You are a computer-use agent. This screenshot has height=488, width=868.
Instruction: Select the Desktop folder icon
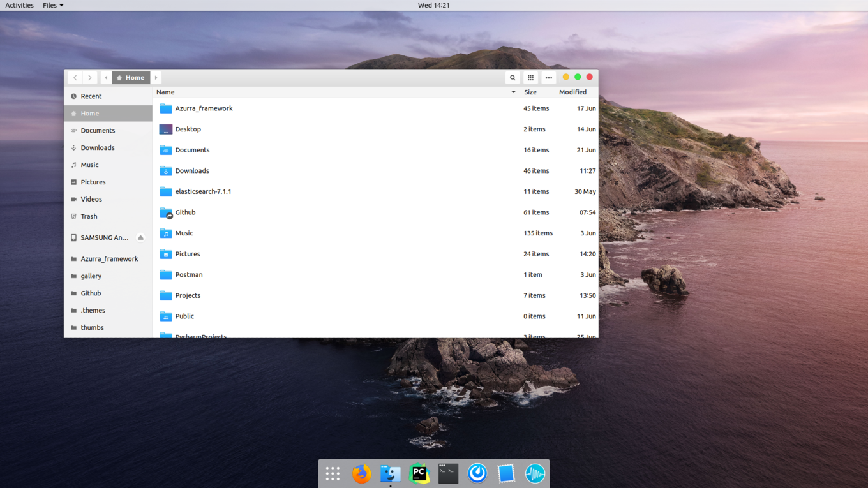[x=166, y=129]
